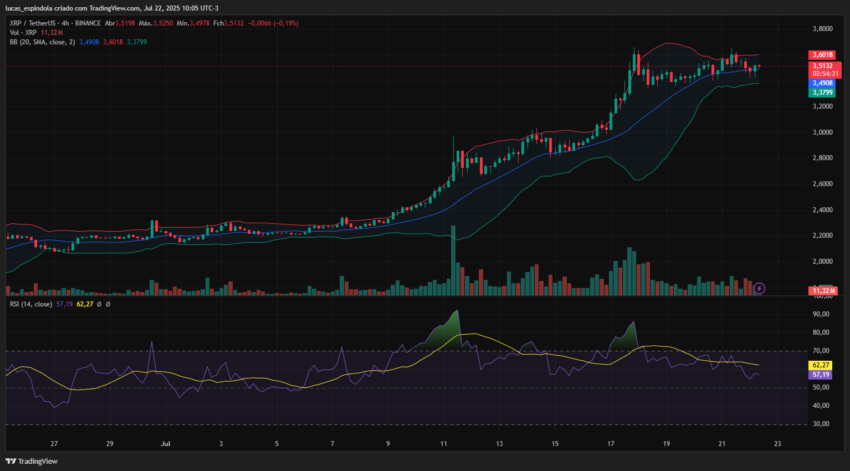Click the 70,00 level on RSI scale

click(821, 351)
